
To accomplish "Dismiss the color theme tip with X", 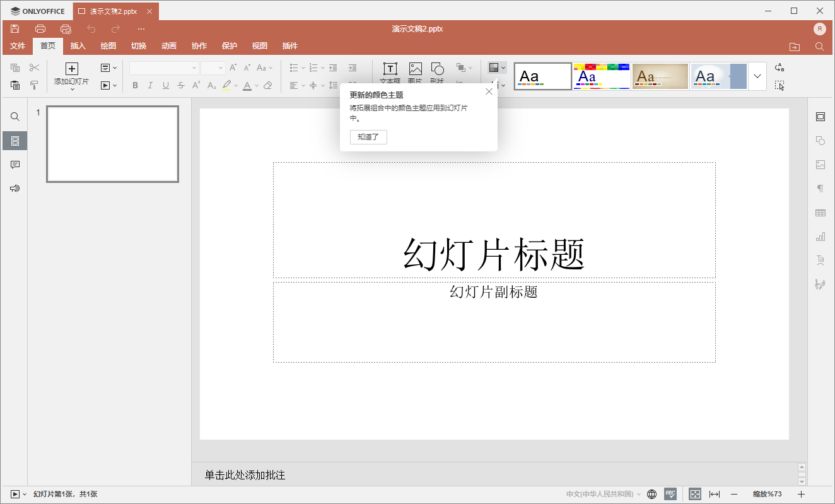I will click(489, 91).
